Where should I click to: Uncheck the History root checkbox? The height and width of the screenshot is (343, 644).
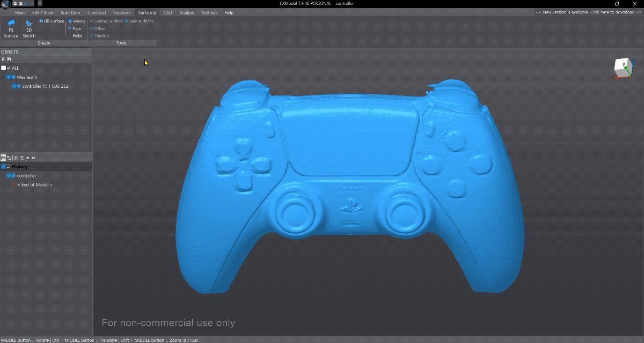coord(4,167)
